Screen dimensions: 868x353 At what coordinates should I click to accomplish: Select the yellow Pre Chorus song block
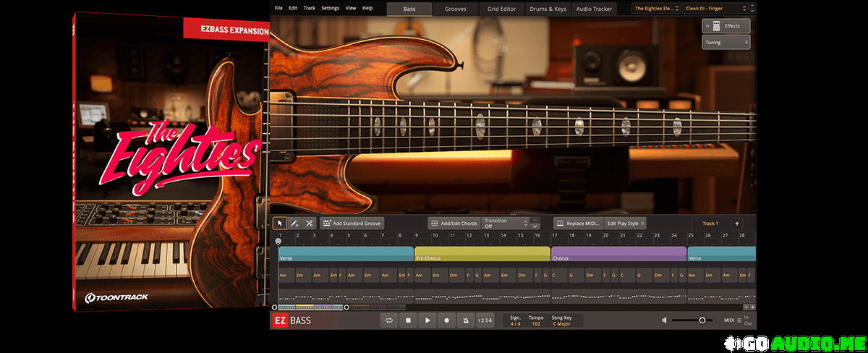[482, 255]
